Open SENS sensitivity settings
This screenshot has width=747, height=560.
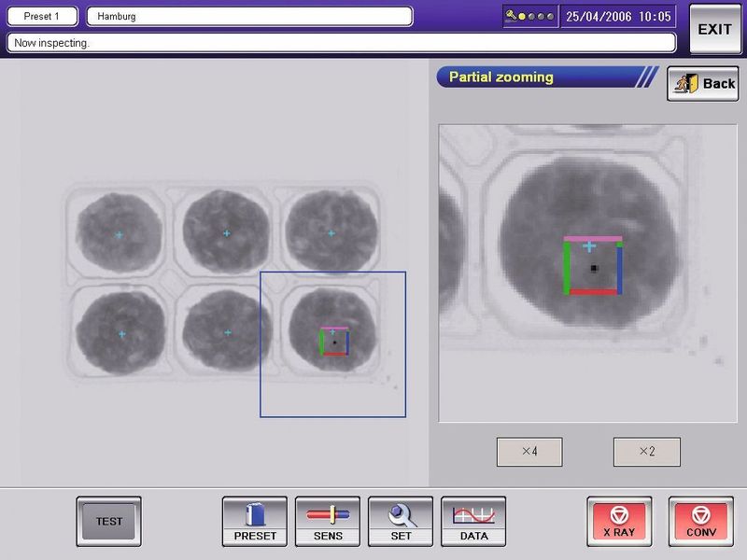328,522
